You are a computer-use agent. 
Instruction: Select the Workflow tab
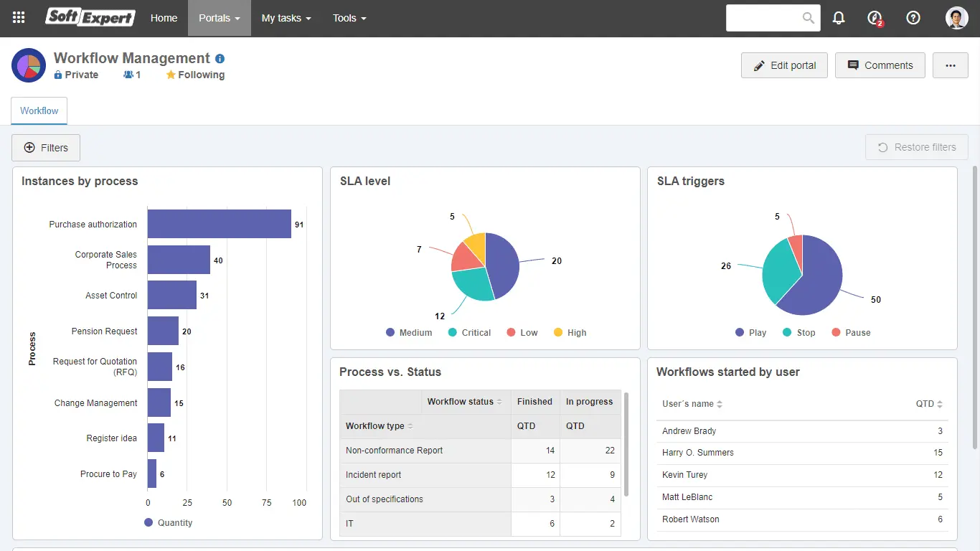tap(39, 111)
